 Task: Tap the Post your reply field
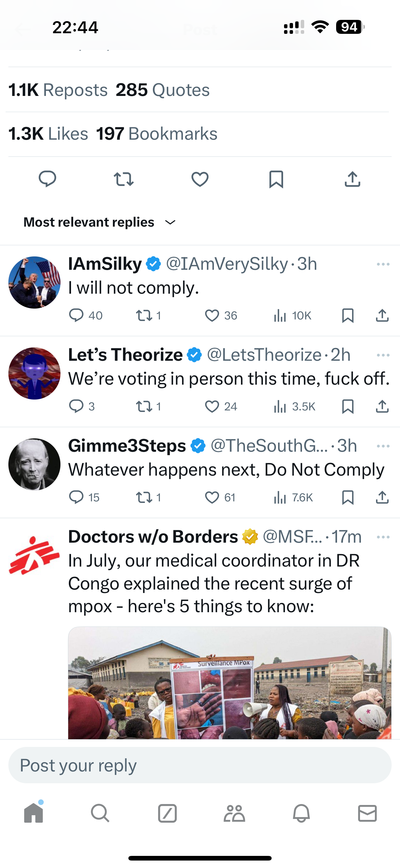coord(200,765)
